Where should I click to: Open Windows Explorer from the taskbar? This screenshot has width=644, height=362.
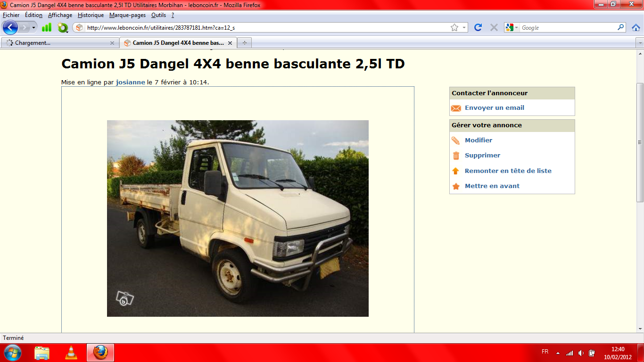[42, 353]
